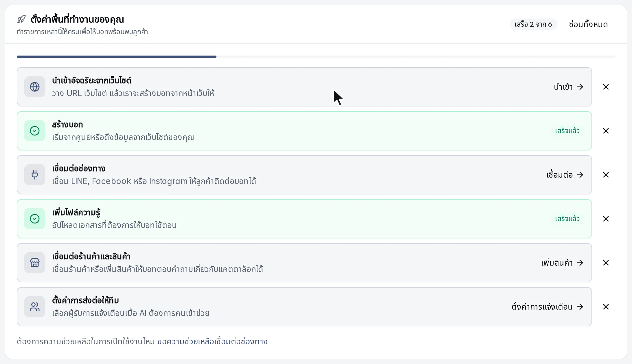Dismiss the นำเข้าอัจฉริยะจากเว็บไซต์ item with X

pyautogui.click(x=606, y=87)
